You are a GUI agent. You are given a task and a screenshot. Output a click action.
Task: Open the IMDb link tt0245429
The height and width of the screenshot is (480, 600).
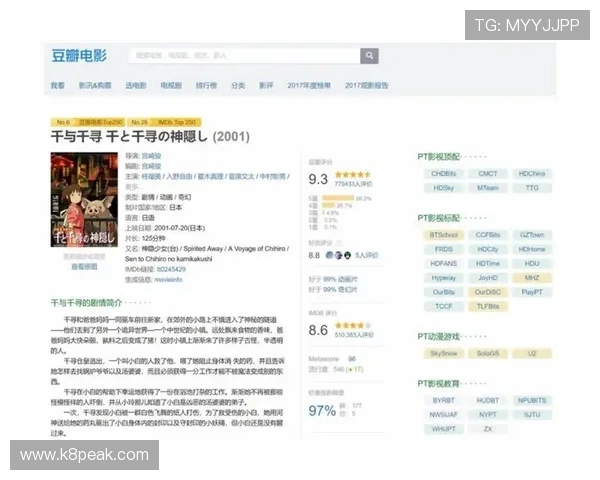(171, 269)
